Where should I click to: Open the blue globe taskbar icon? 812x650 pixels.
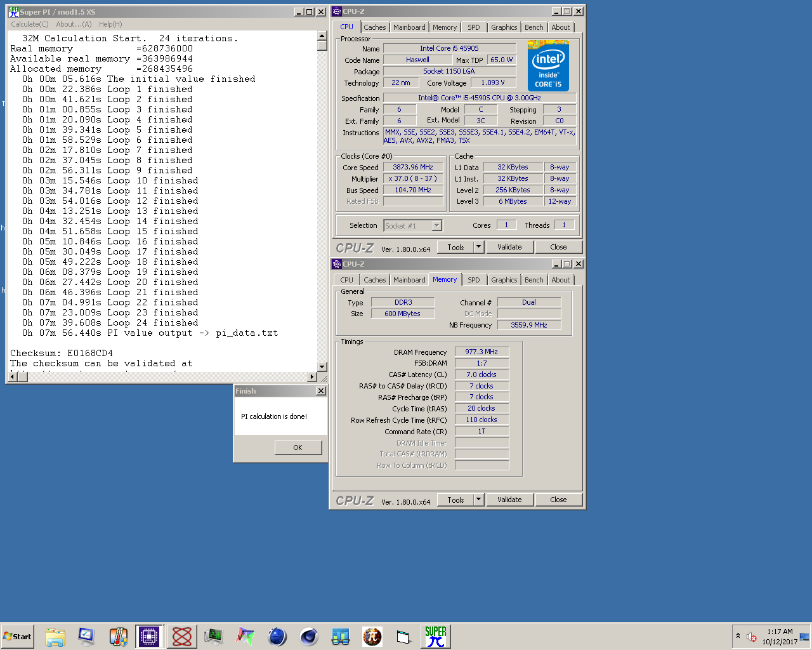coord(277,637)
